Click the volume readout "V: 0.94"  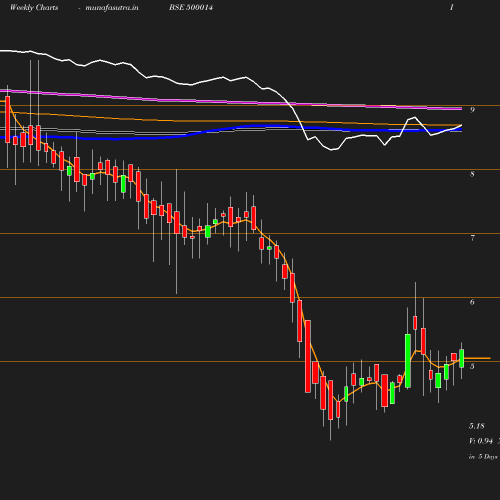click(481, 441)
